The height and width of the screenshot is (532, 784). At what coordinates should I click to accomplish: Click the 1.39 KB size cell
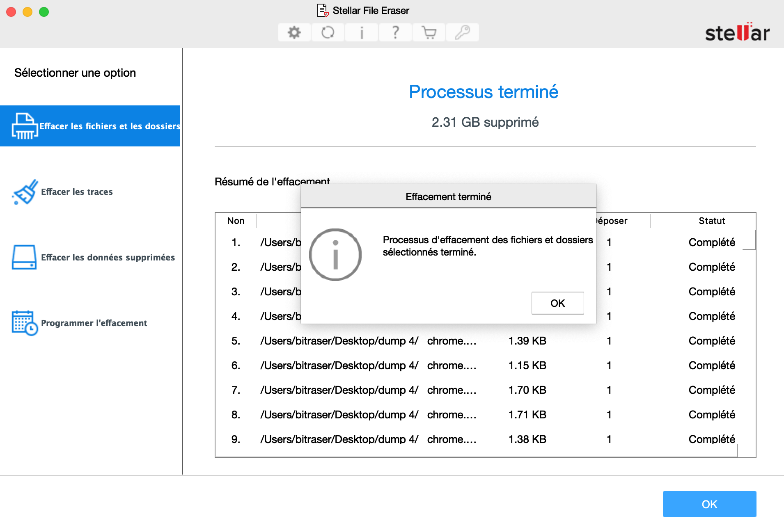pyautogui.click(x=527, y=341)
